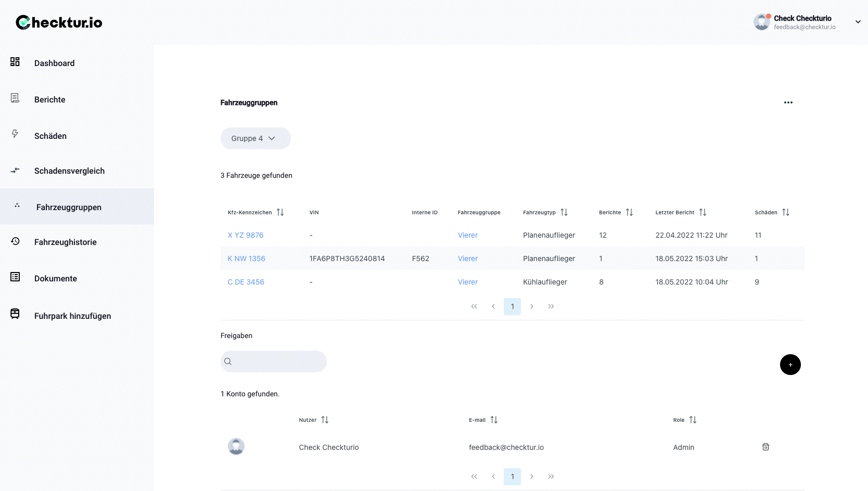Sort by Kfz-Kennzeichen column arrows
This screenshot has width=868, height=491.
click(x=280, y=212)
